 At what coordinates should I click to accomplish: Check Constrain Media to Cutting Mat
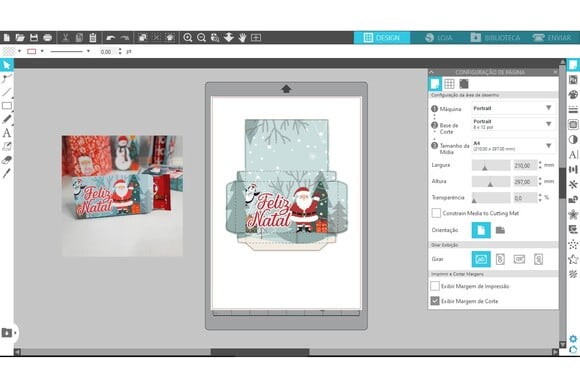click(436, 213)
